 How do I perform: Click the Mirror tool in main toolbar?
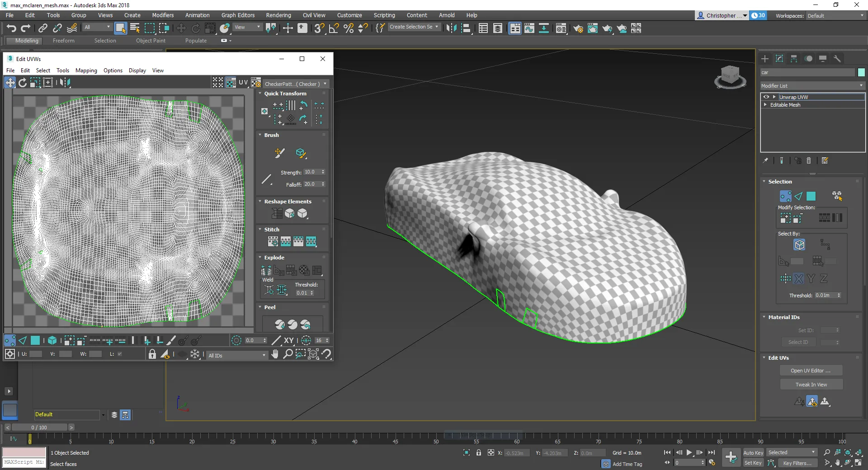point(451,28)
